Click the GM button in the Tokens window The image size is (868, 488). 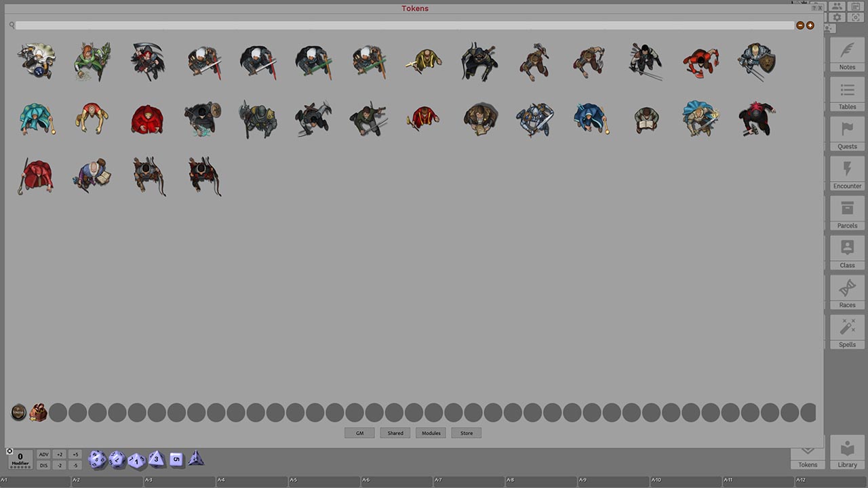359,433
